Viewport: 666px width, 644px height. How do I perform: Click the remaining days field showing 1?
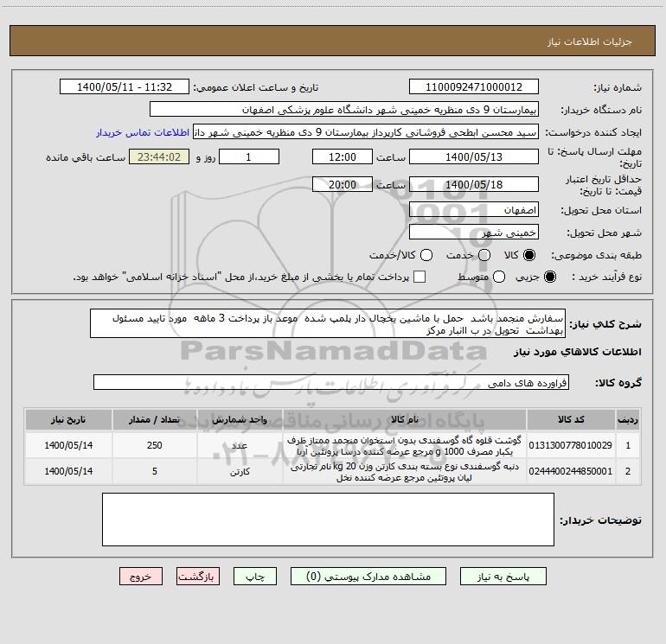pos(249,156)
